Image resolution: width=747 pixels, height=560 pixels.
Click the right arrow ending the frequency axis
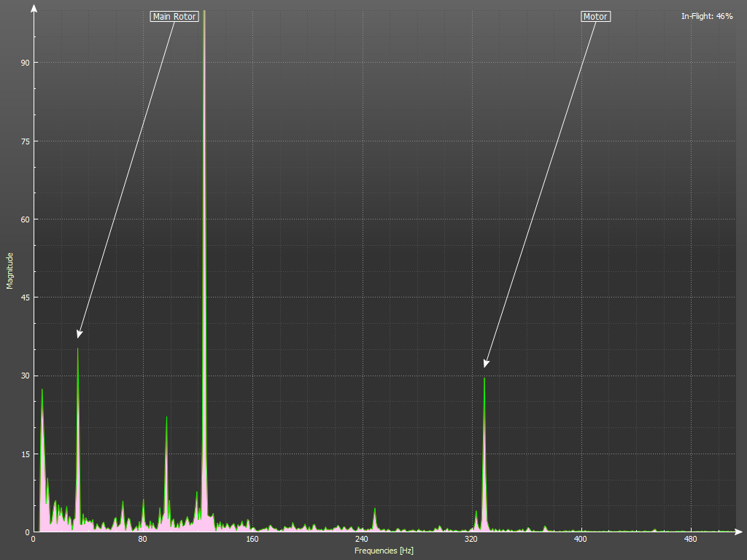pos(740,532)
